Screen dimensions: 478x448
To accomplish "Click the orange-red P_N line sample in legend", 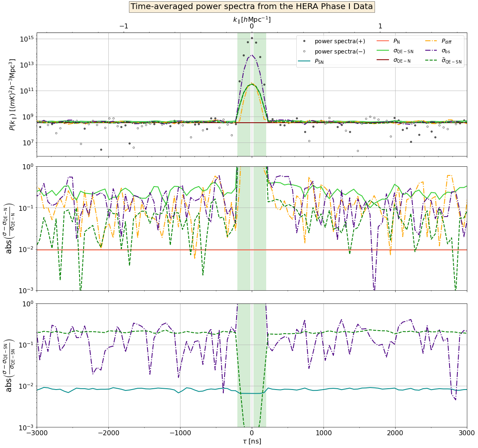I will [383, 42].
